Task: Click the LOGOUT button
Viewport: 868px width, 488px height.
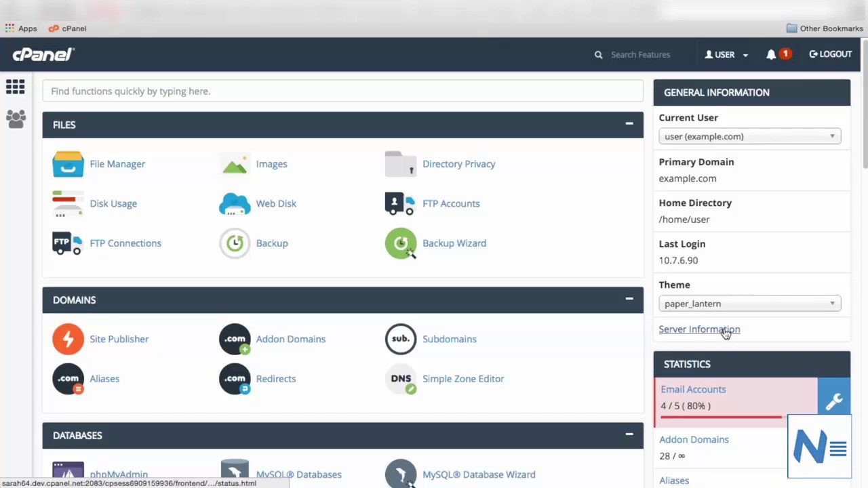Action: pyautogui.click(x=831, y=54)
